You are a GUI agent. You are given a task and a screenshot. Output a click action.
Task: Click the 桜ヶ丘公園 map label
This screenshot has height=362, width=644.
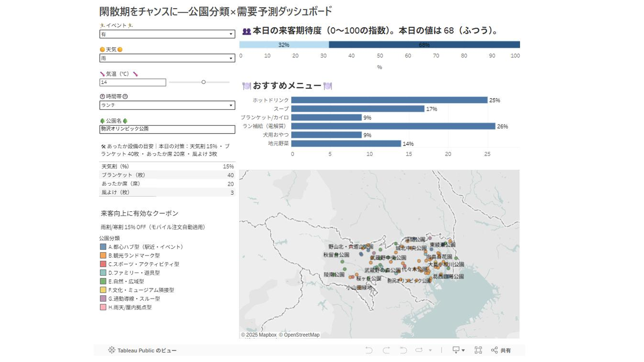point(368,278)
